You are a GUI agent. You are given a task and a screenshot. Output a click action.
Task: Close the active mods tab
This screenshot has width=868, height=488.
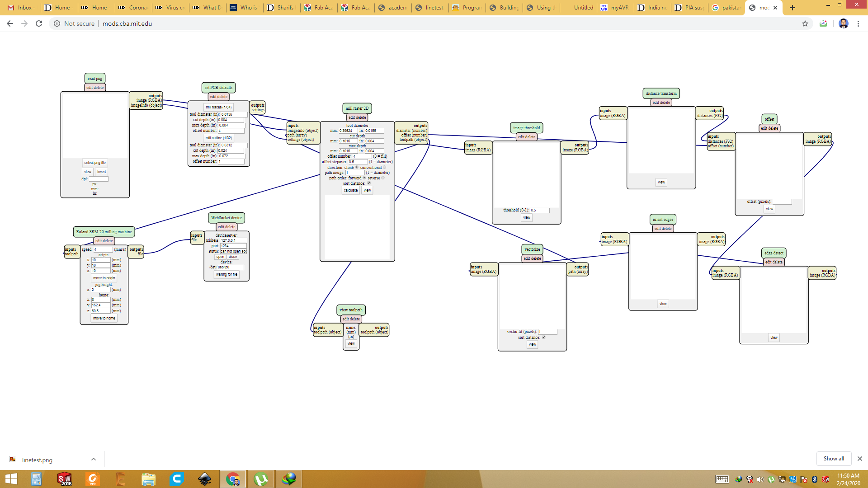775,8
